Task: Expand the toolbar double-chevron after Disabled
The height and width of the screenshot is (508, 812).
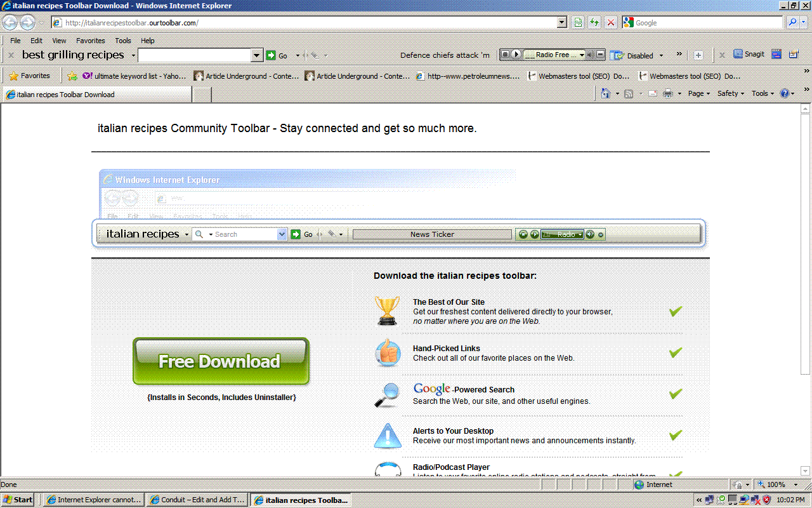Action: click(x=679, y=55)
